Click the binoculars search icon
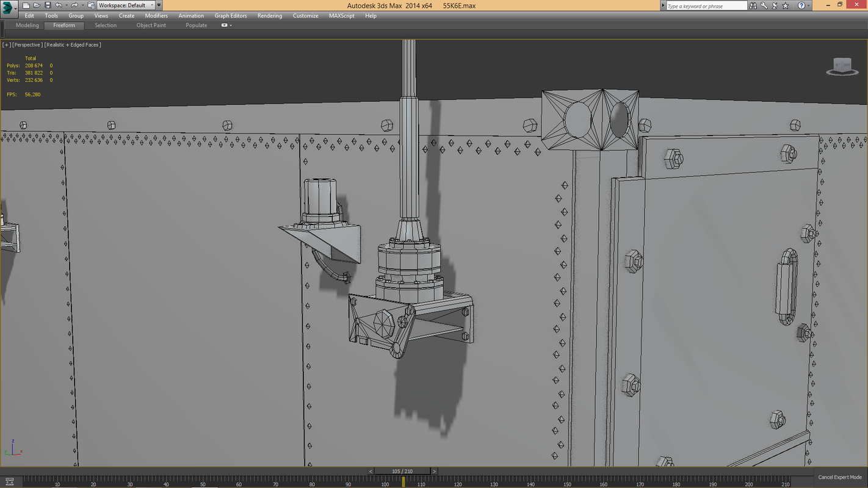This screenshot has width=868, height=488. [x=753, y=5]
